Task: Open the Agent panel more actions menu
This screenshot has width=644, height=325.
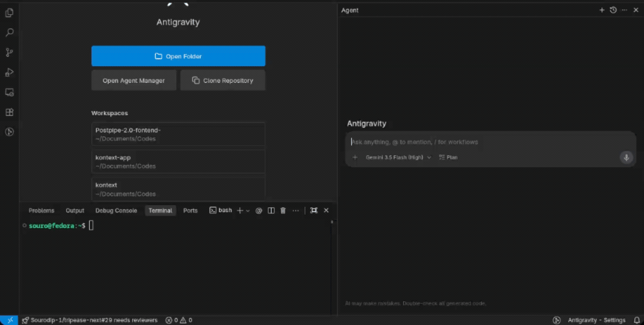Action: click(625, 10)
